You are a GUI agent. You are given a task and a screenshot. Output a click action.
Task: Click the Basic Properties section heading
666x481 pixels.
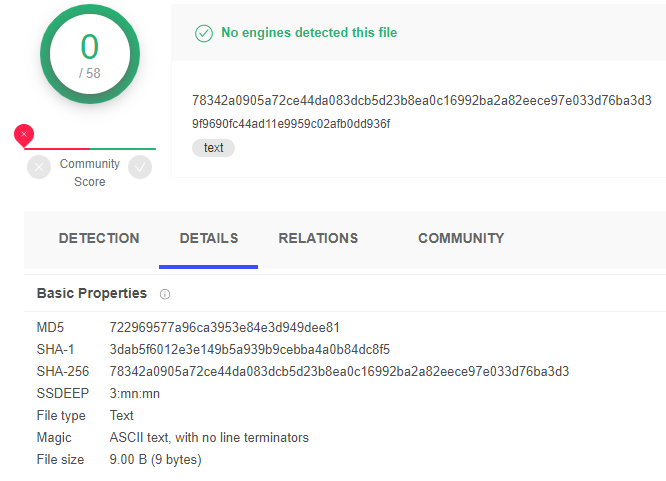(x=92, y=293)
